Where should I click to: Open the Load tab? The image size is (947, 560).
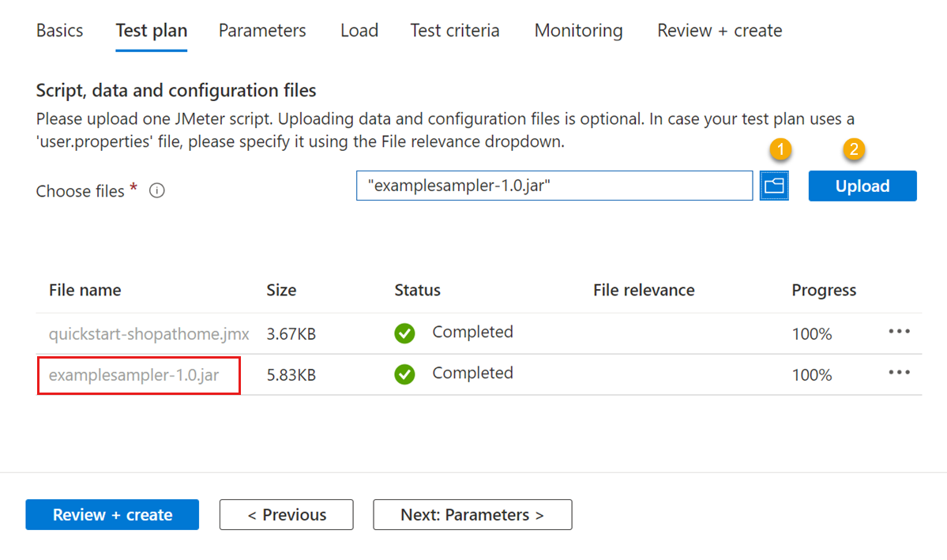point(359,30)
